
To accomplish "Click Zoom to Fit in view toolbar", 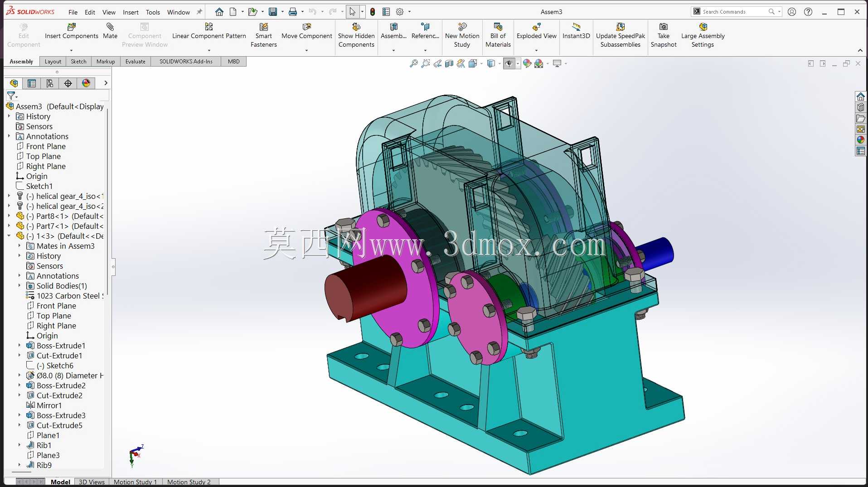I will (x=413, y=63).
